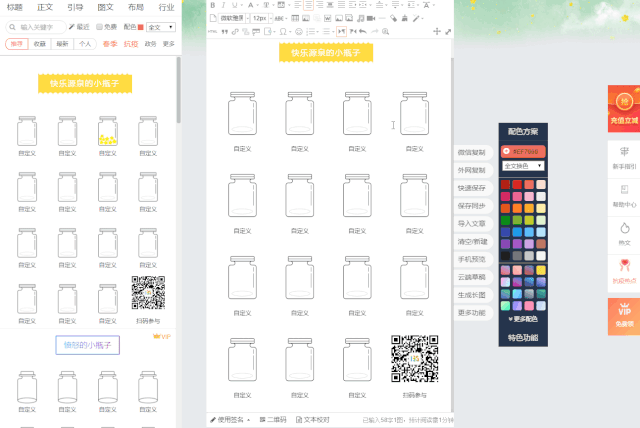Click the 微信复制 button
Image resolution: width=640 pixels, height=428 pixels.
coord(472,152)
